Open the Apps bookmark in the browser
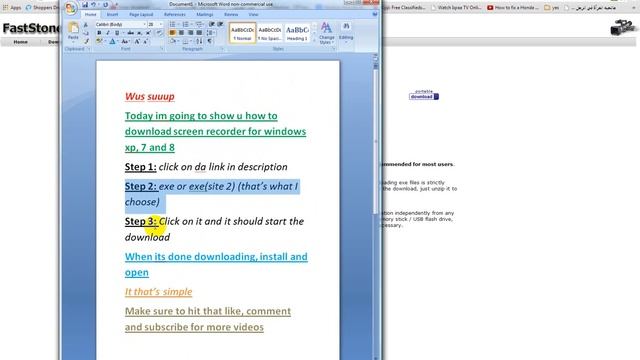The width and height of the screenshot is (640, 360). [12, 7]
